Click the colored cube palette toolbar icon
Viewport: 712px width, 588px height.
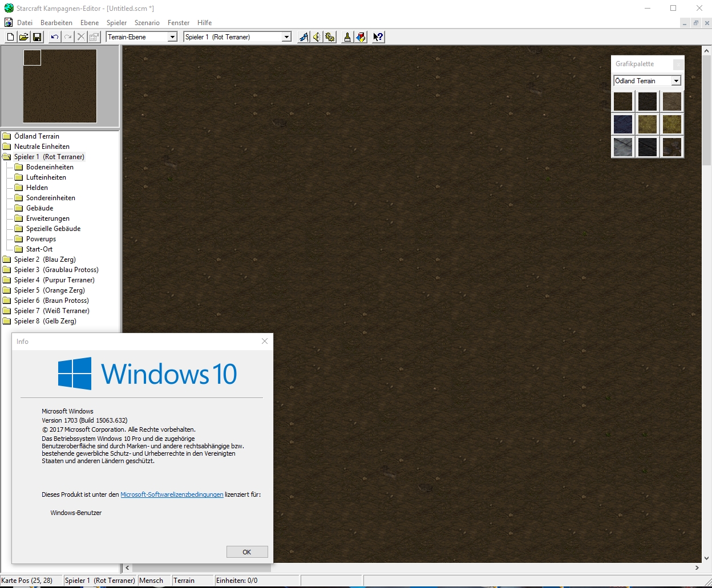pos(361,37)
